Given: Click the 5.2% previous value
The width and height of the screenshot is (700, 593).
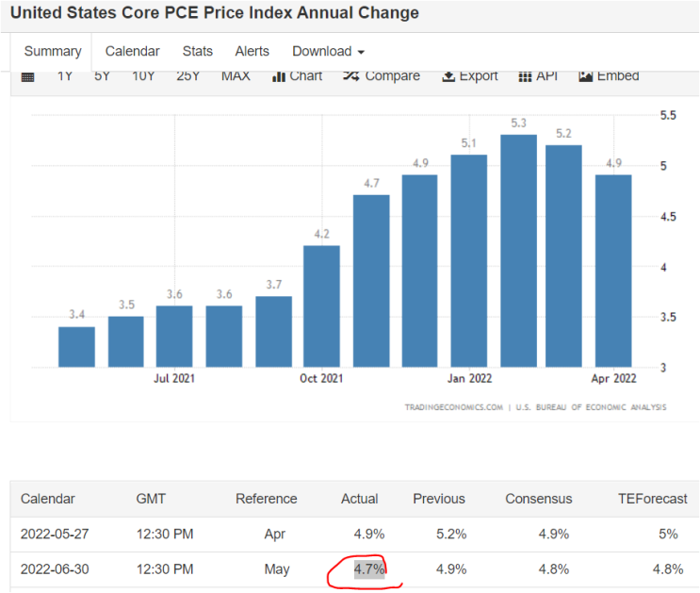Looking at the screenshot, I should (451, 534).
